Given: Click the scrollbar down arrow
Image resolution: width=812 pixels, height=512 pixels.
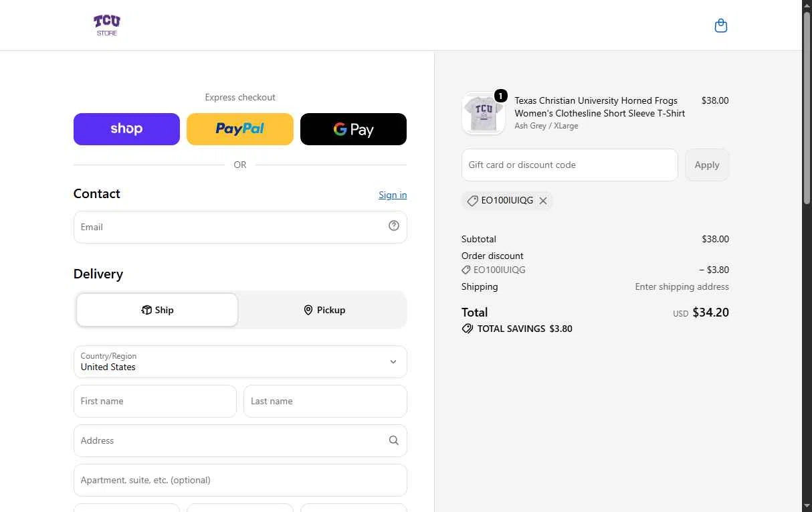Looking at the screenshot, I should coord(807,506).
